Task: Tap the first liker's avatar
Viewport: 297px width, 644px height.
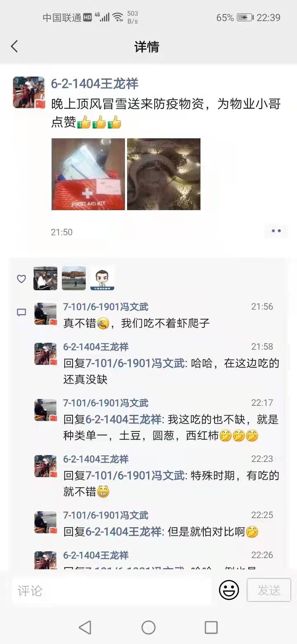Action: (45, 278)
